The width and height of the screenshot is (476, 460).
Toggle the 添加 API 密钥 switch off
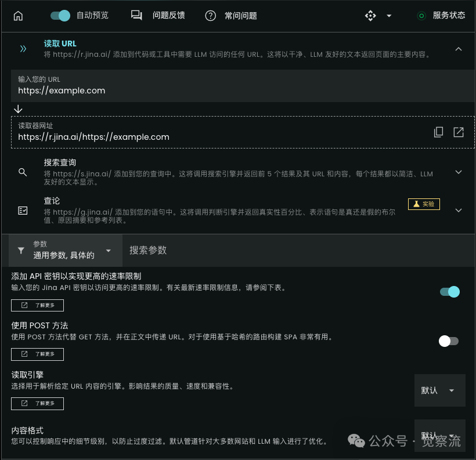click(x=450, y=292)
